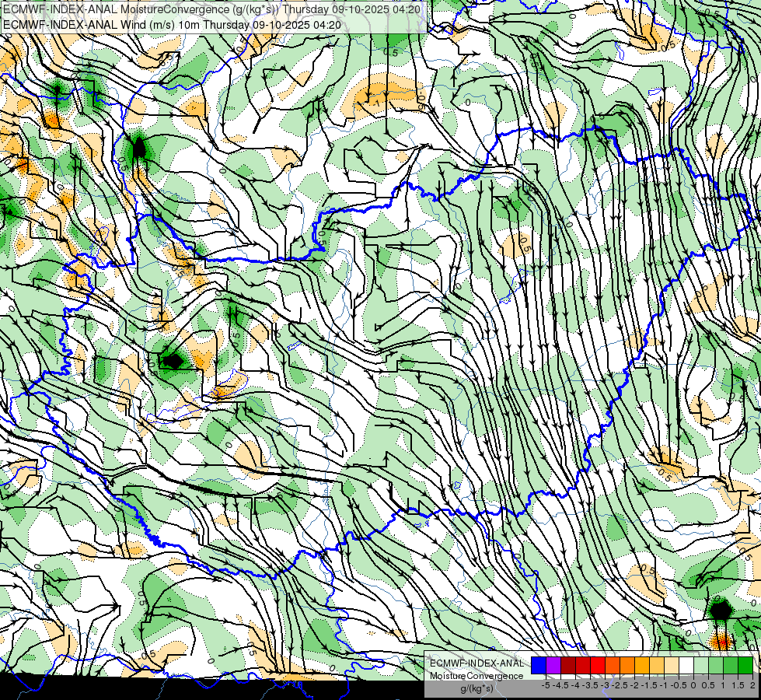Click the blue legend swatch
The image size is (761, 700).
click(x=539, y=666)
